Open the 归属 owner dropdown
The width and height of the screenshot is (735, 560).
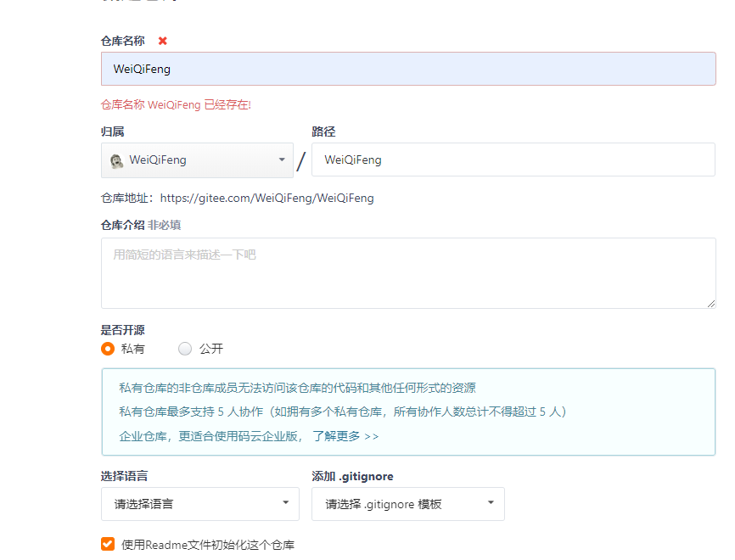coord(197,160)
